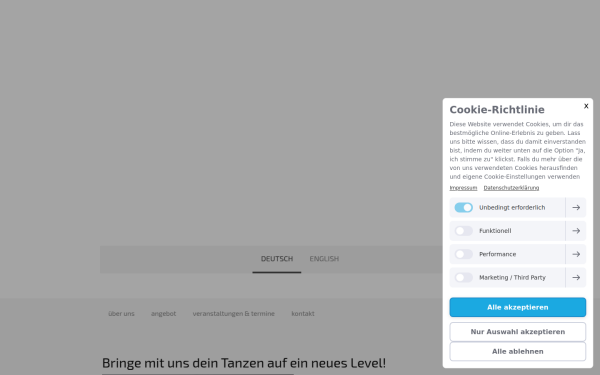This screenshot has height=375, width=600.
Task: Click the heading Bringe mit uns dein Tanzen
Action: tap(244, 363)
